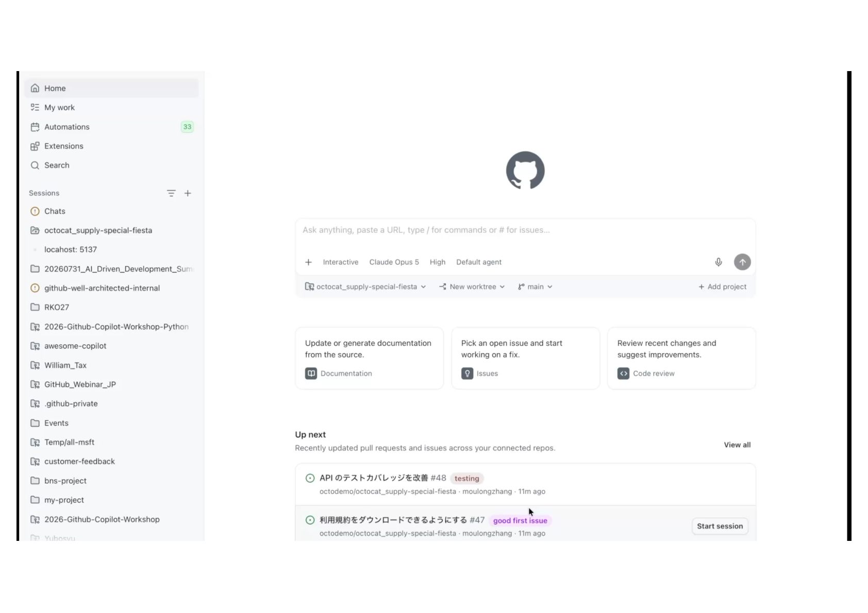Viewport: 868px width, 613px height.
Task: Select the Review recent changes card
Action: point(681,359)
